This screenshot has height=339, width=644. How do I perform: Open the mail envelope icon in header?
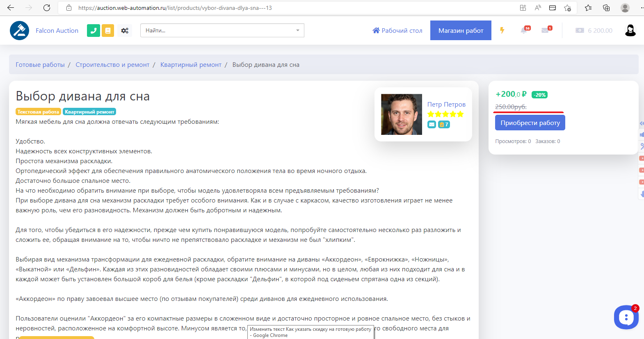[546, 30]
